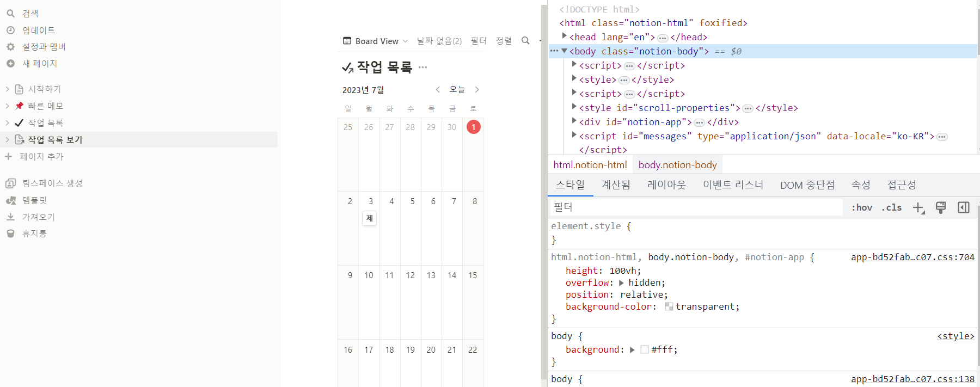The image size is (980, 387).
Task: Click the database search magnifier icon
Action: pos(525,41)
